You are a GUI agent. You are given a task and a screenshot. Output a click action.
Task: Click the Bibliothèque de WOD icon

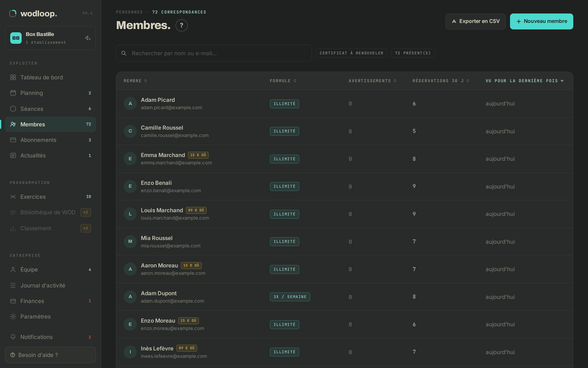[13, 212]
